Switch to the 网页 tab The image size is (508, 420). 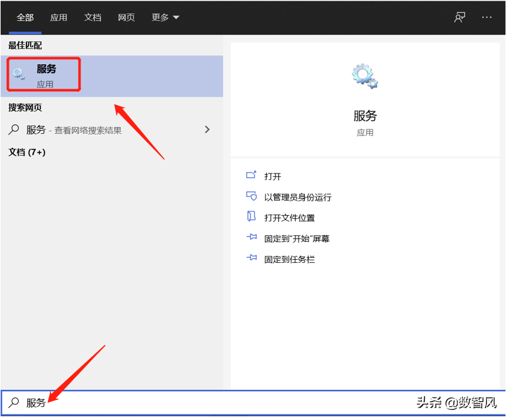pos(126,18)
